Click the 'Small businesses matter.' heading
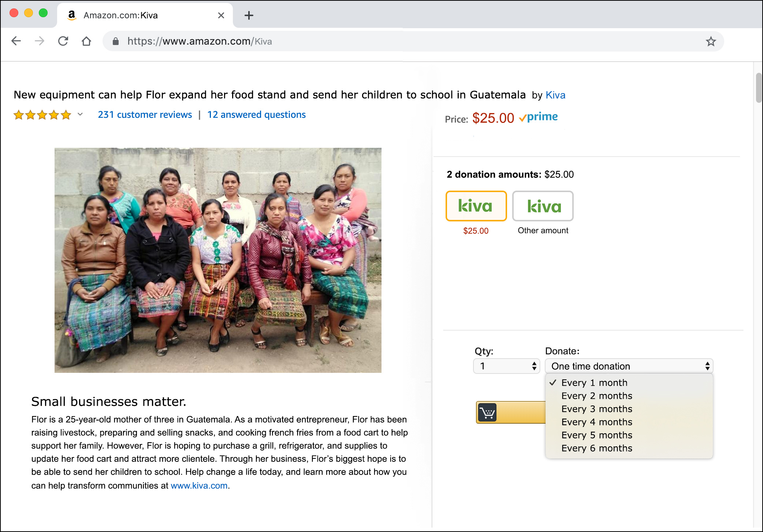 point(109,402)
